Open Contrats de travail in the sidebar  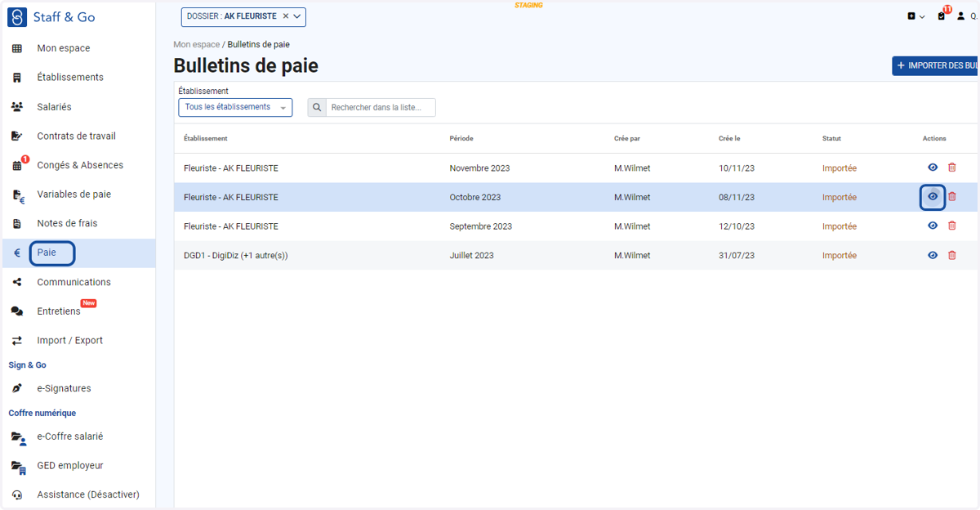[x=76, y=136]
